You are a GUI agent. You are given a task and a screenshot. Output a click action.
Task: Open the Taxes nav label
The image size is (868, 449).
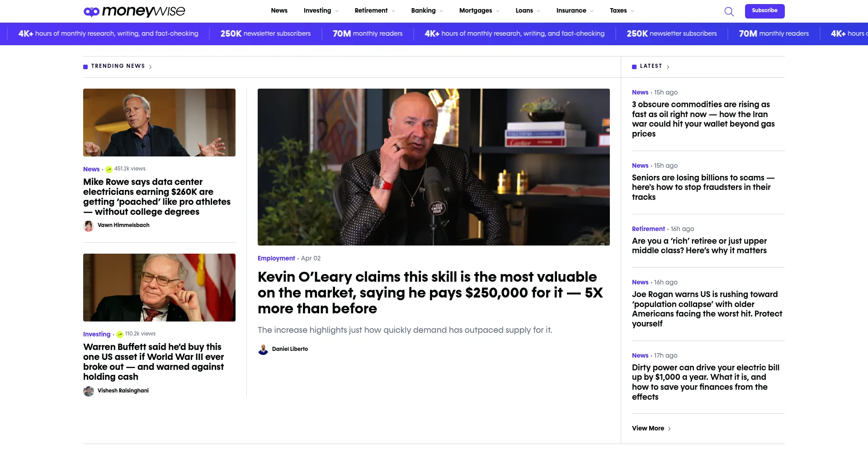coord(618,11)
